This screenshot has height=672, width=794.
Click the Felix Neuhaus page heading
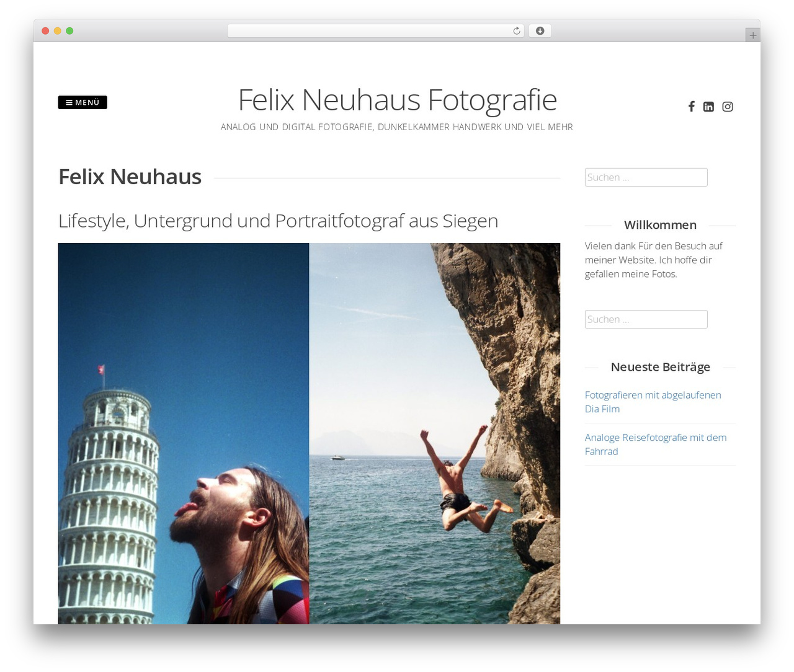pyautogui.click(x=130, y=177)
